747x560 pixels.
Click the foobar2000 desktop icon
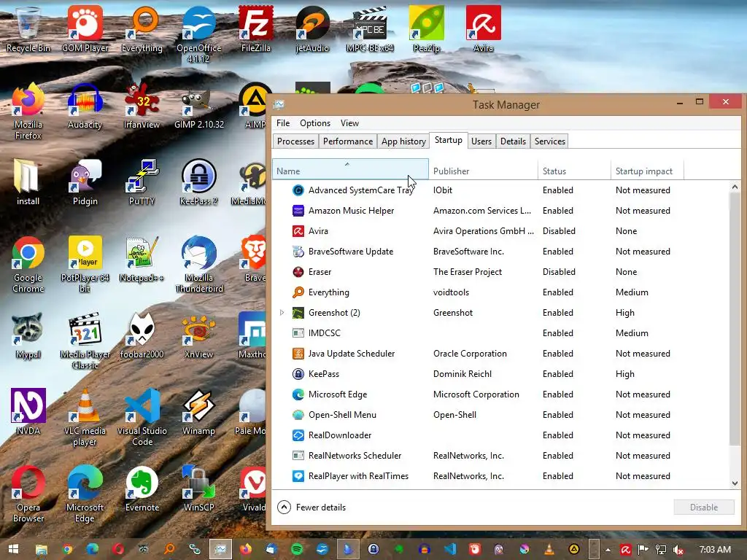click(x=142, y=335)
